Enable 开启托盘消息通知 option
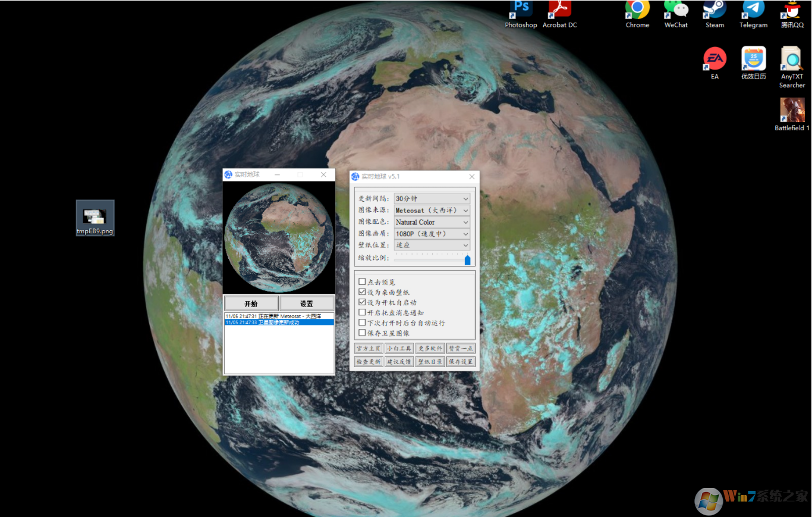The height and width of the screenshot is (517, 812). pos(361,312)
